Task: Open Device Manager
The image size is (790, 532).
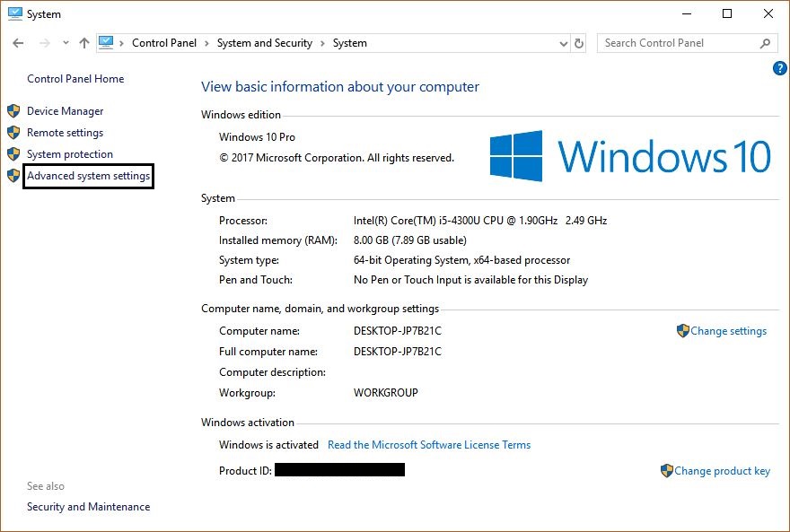Action: click(x=65, y=111)
